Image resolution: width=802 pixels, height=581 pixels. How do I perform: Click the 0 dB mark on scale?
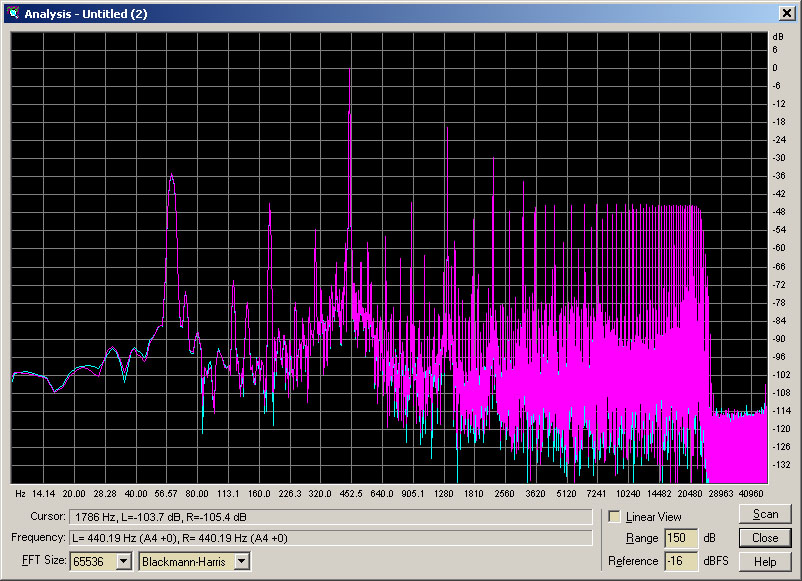coord(774,67)
